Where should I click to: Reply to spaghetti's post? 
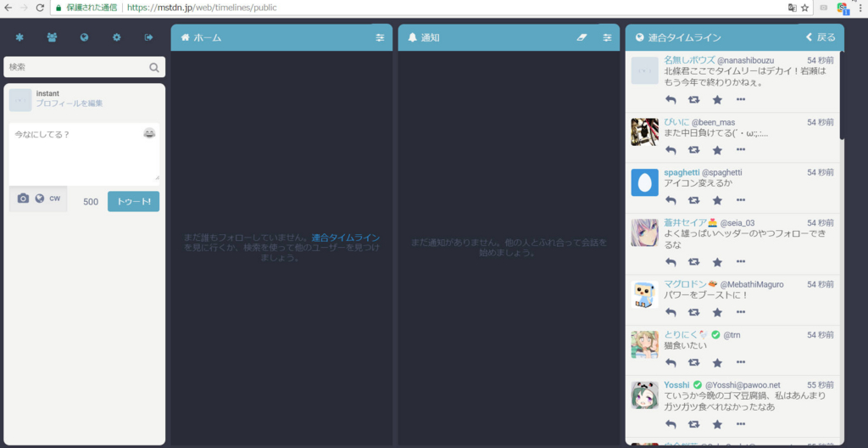click(670, 200)
